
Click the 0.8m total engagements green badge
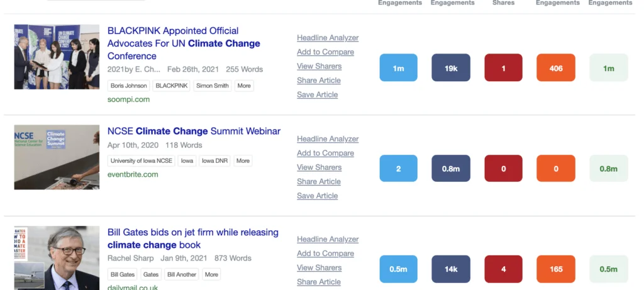(x=609, y=169)
